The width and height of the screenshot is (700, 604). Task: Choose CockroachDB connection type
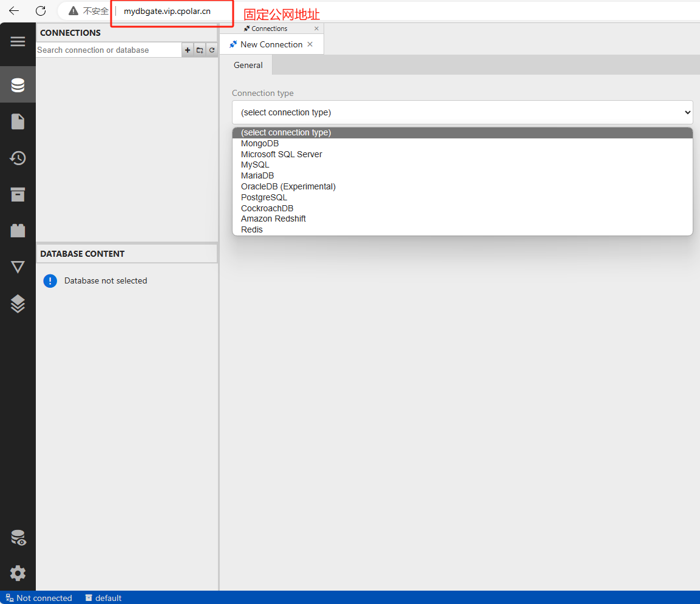[x=462, y=208]
